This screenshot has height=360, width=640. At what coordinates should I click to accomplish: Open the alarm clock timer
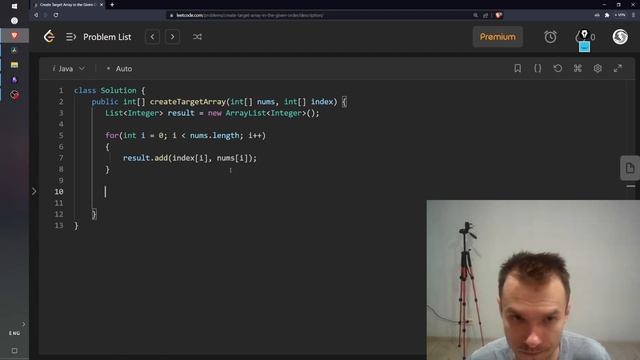[550, 37]
